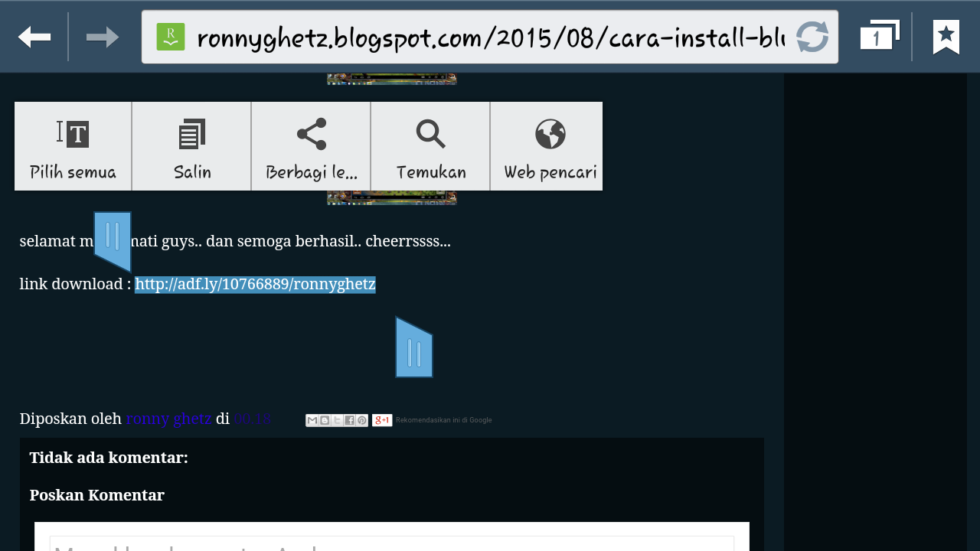
Task: Open the adf.ly download link
Action: tap(255, 283)
